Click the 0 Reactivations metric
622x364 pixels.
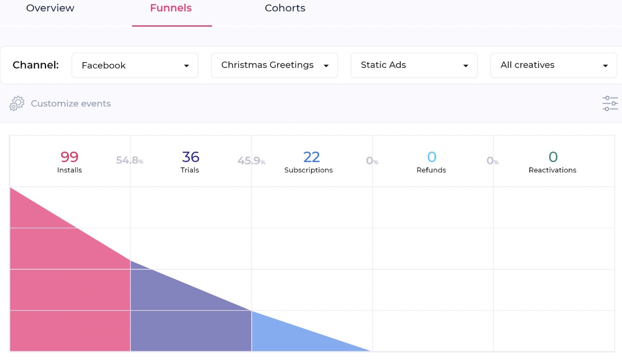[x=552, y=162]
